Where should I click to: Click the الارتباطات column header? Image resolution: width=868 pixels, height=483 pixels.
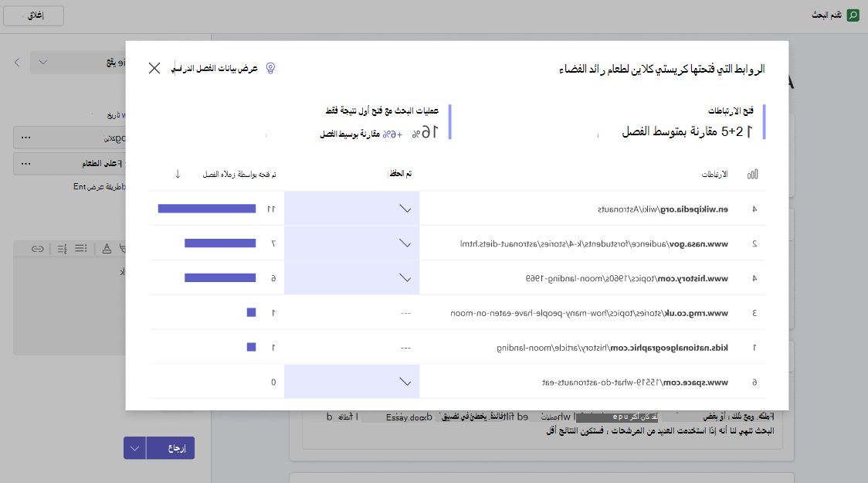click(x=714, y=175)
